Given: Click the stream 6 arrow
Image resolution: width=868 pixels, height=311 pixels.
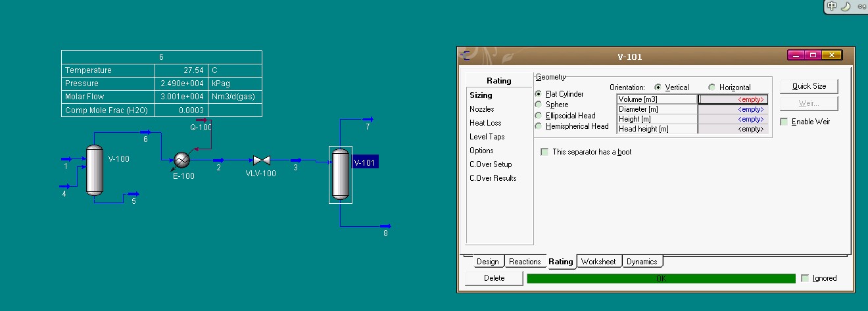Looking at the screenshot, I should point(145,133).
